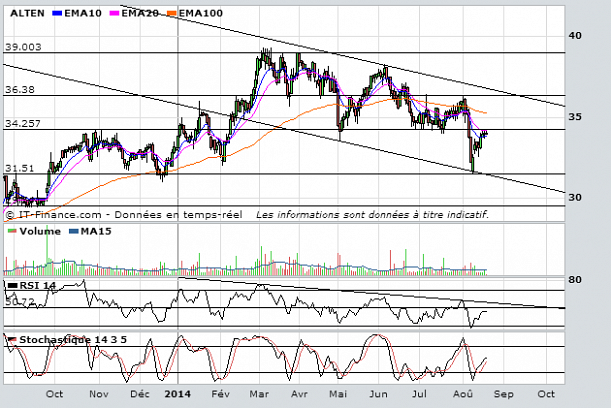Click the Volume legend color icon
Image resolution: width=611 pixels, height=408 pixels.
[12, 231]
